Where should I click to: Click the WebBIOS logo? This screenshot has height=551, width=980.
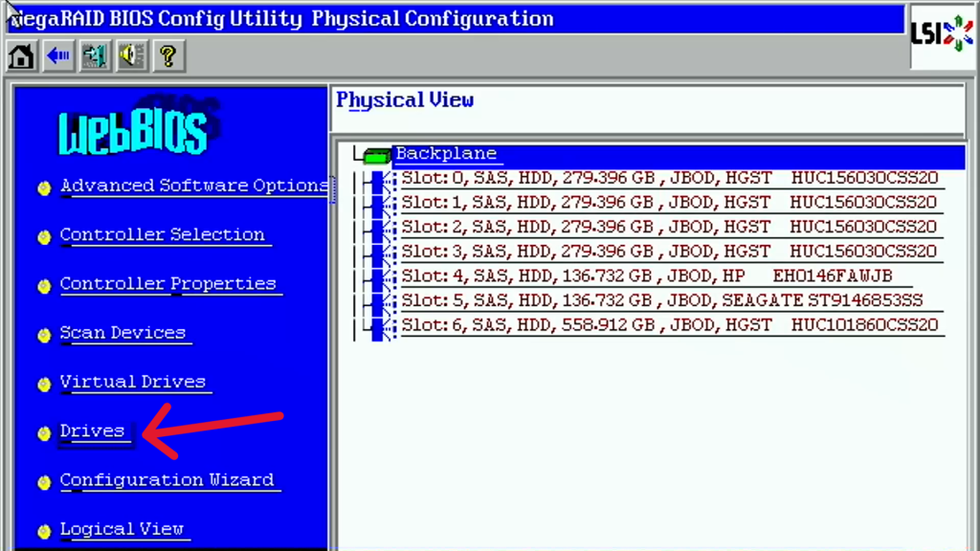(138, 127)
